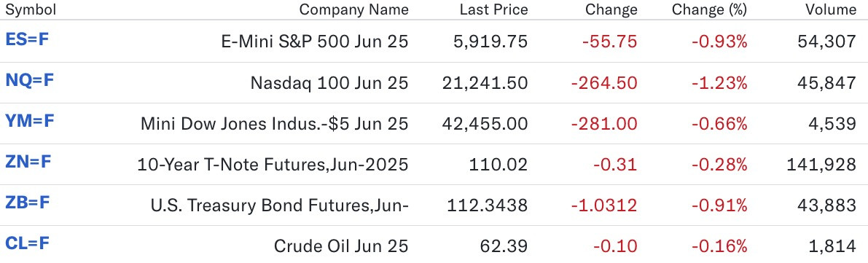Open the CL=F symbol link

pos(27,243)
